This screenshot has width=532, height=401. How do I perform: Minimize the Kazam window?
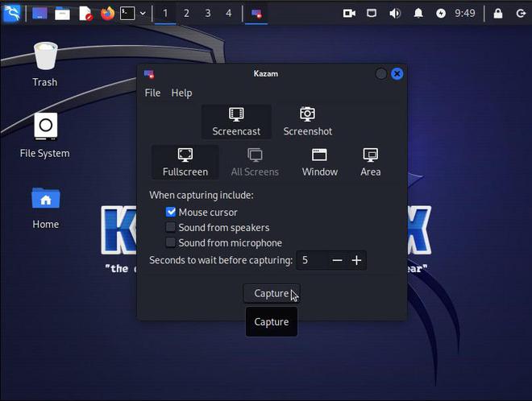tap(381, 74)
